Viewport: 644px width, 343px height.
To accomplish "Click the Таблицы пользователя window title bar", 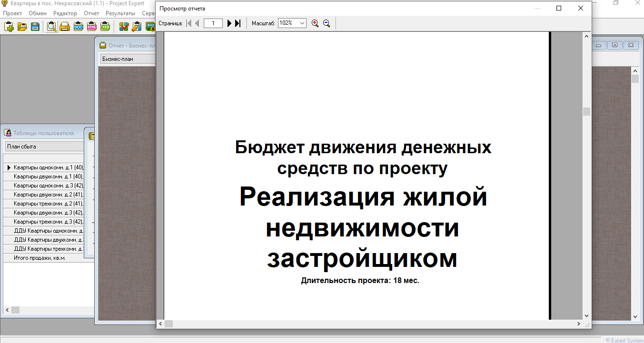I will [43, 133].
